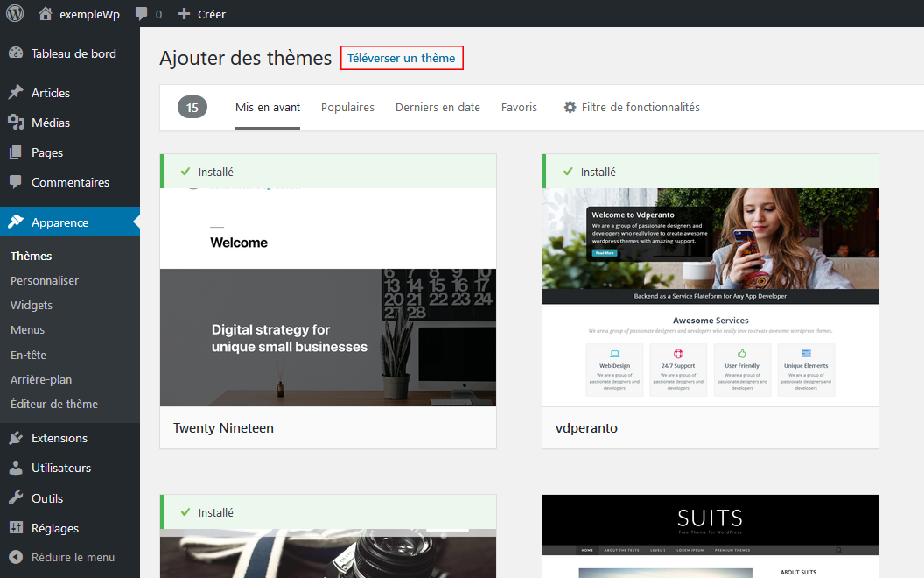The image size is (924, 578).
Task: Open the exempleWp site name link
Action: [x=89, y=14]
